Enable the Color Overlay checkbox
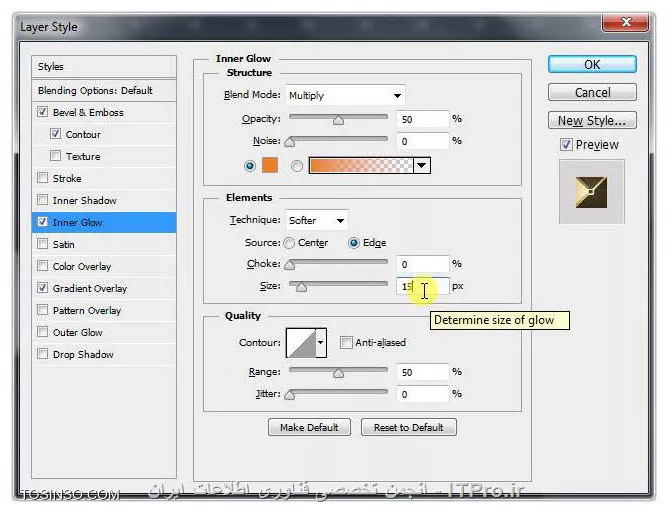The height and width of the screenshot is (516, 672). tap(42, 266)
